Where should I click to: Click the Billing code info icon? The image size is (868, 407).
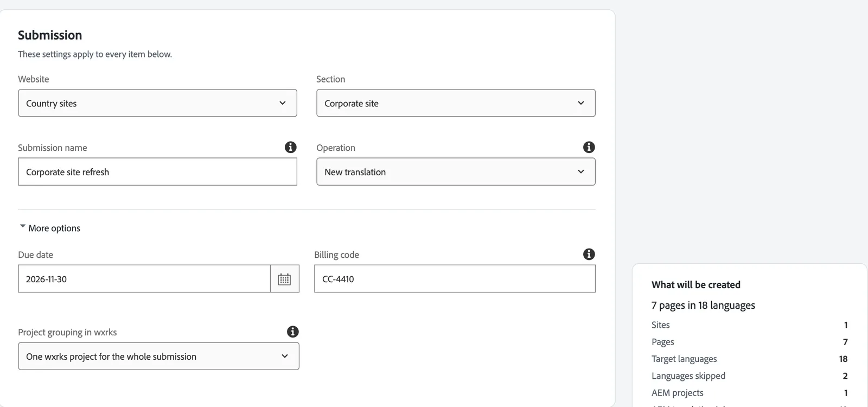pos(589,254)
